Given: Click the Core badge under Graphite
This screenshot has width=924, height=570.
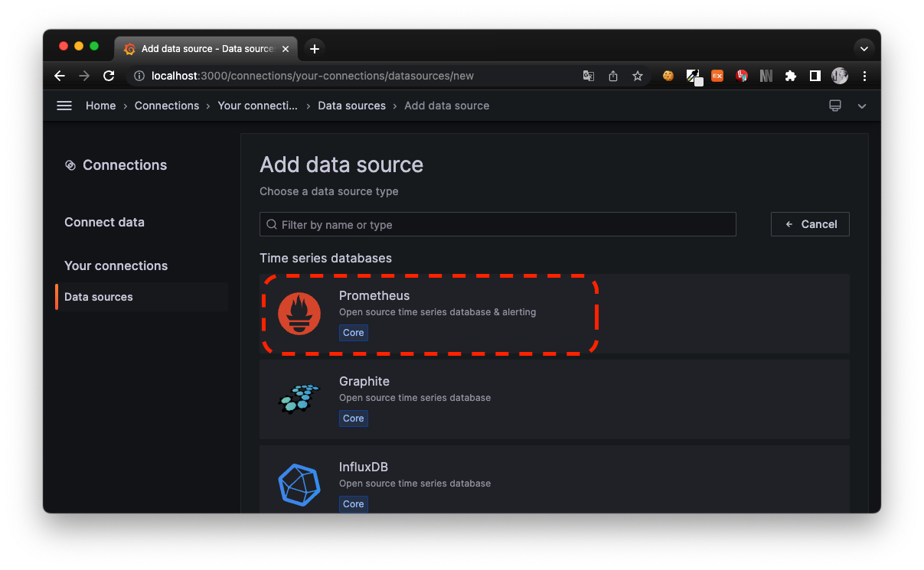Looking at the screenshot, I should pyautogui.click(x=354, y=419).
